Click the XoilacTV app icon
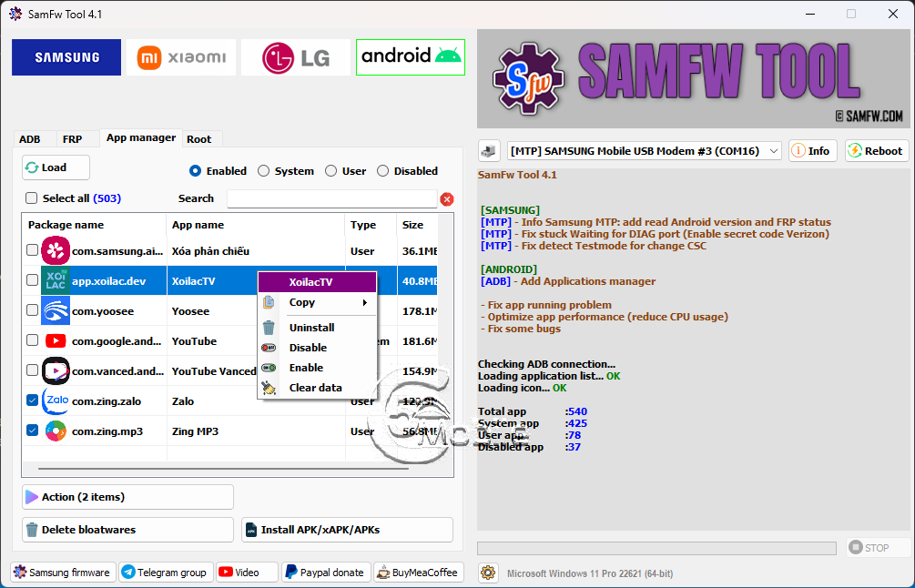Screen dimensions: 915x588 click(56, 280)
